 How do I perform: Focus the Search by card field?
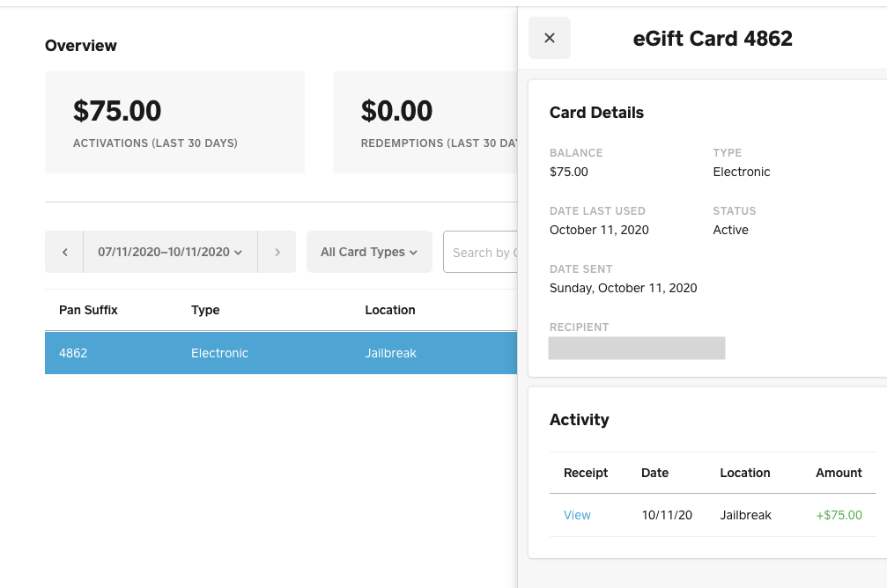[x=480, y=252]
